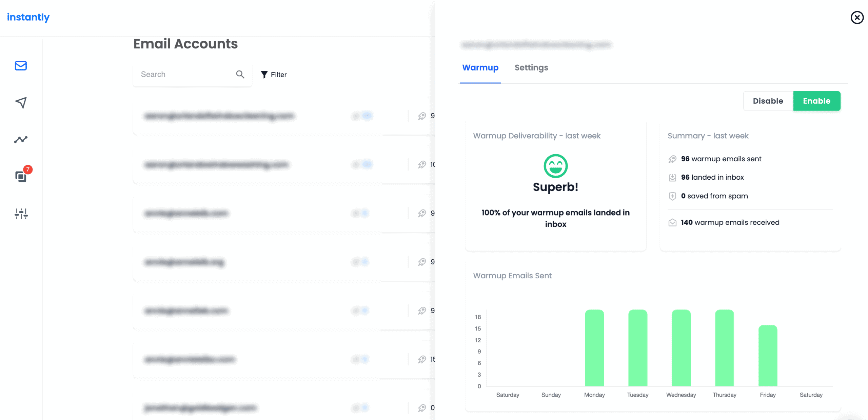
Task: Click the rocket icon in third account row
Action: tap(422, 213)
